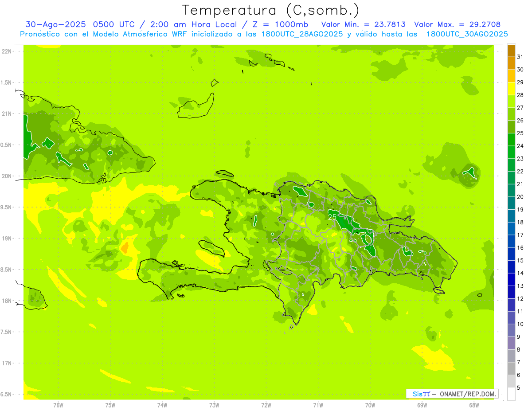532x411 pixels.
Task: Click the "7.5N" latitude axis label
Action: pos(7,332)
